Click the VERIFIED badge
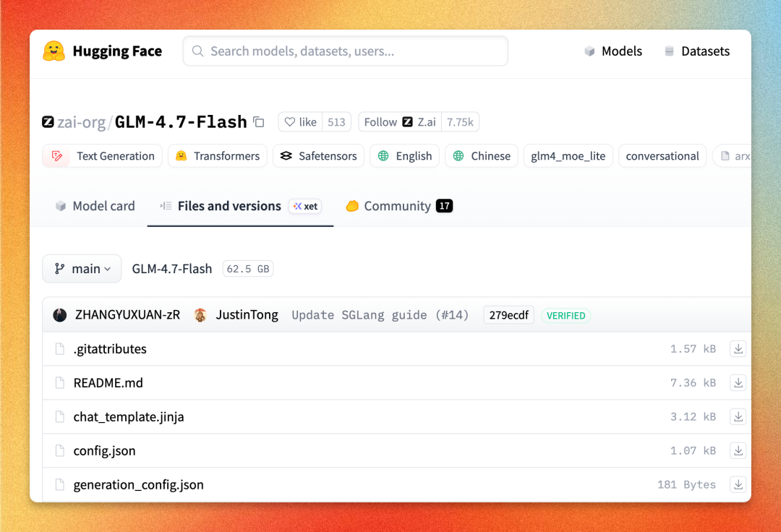Screen dimensions: 781x532 [x=566, y=316]
